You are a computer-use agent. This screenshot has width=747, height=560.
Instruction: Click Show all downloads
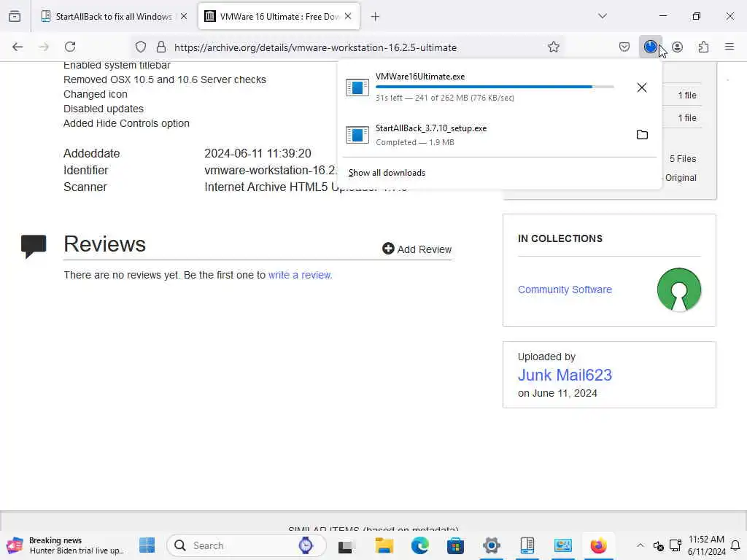[387, 173]
